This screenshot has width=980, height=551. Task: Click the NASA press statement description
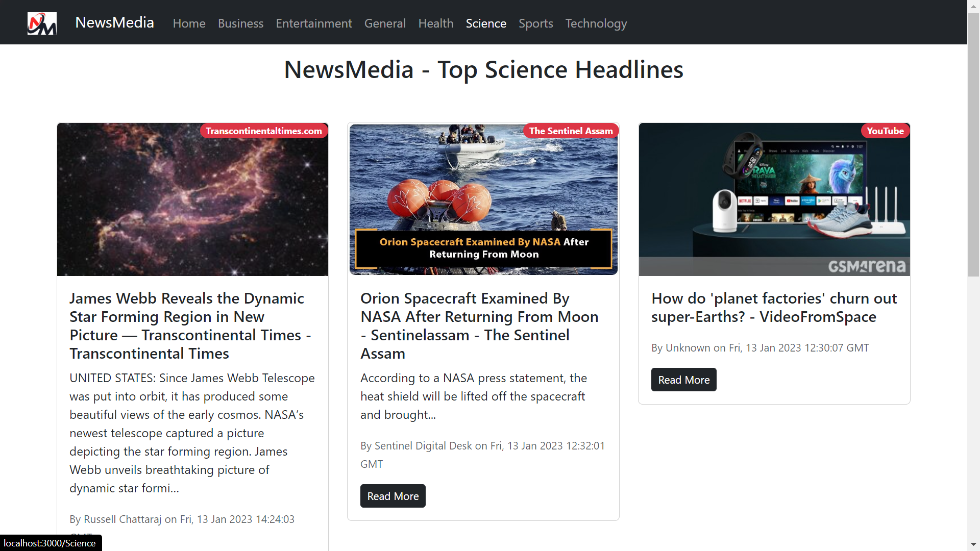click(x=474, y=396)
